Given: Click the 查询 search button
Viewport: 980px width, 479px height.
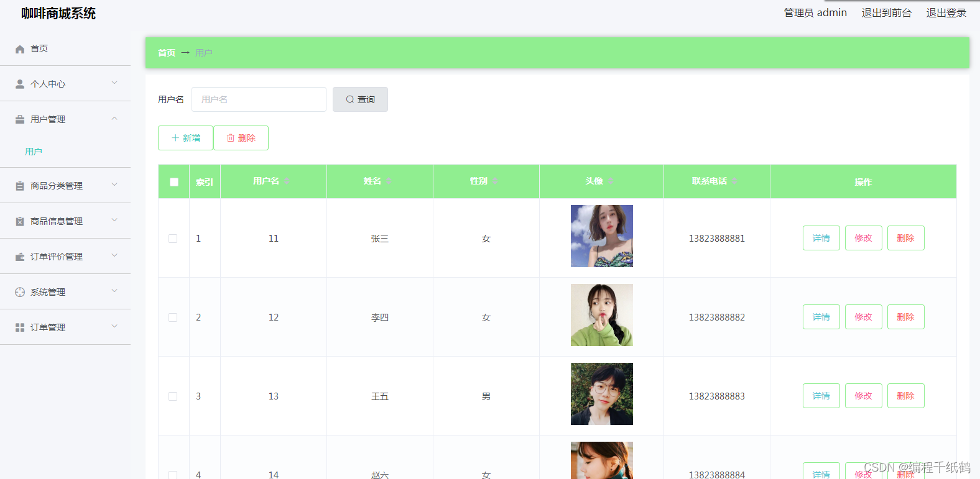Looking at the screenshot, I should coord(360,99).
